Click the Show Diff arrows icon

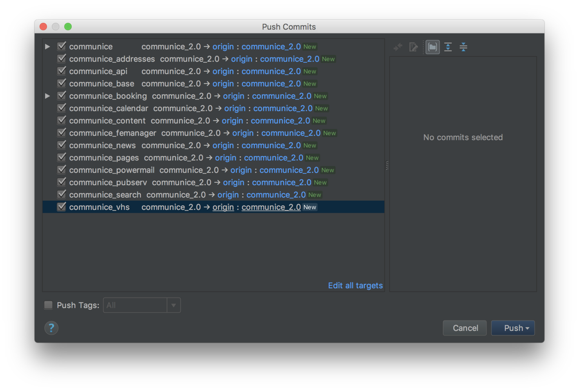pos(398,47)
